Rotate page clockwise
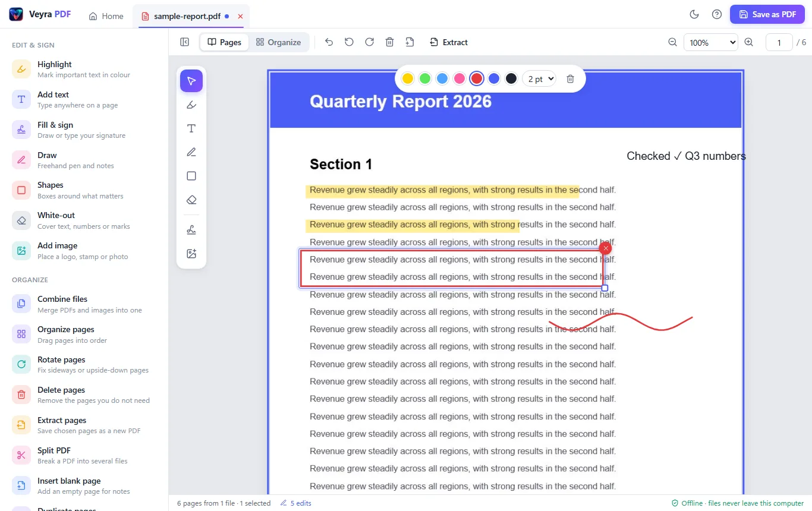Image resolution: width=812 pixels, height=511 pixels. pyautogui.click(x=369, y=42)
